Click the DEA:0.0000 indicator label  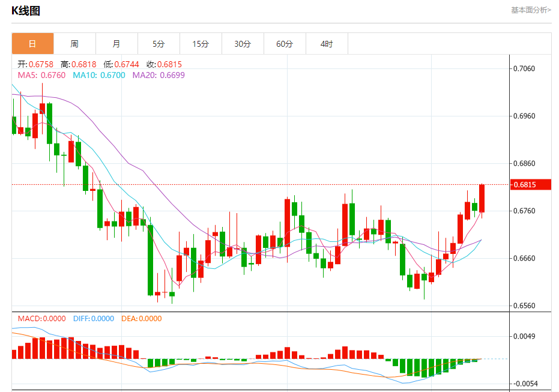[142, 319]
